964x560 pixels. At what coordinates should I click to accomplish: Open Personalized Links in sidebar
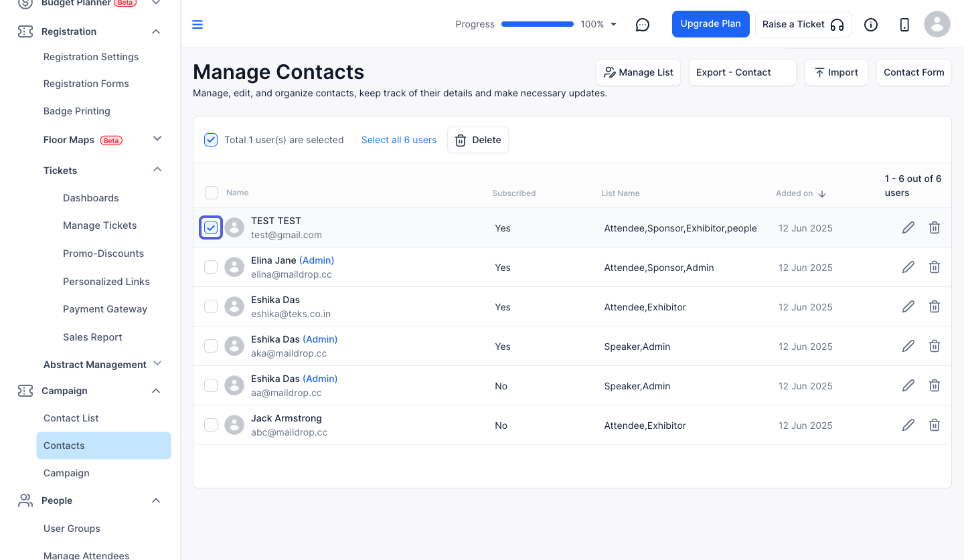106,282
